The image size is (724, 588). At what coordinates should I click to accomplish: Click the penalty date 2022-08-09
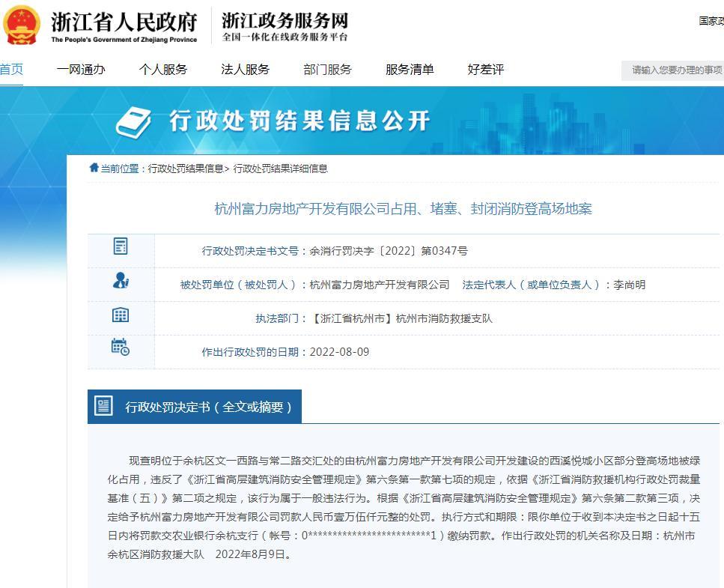[x=339, y=352]
